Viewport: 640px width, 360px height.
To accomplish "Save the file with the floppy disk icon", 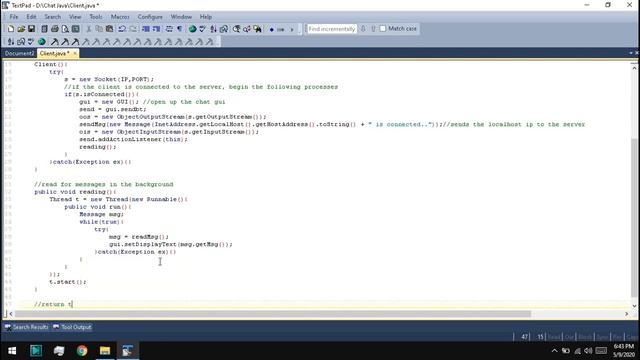I will click(31, 29).
